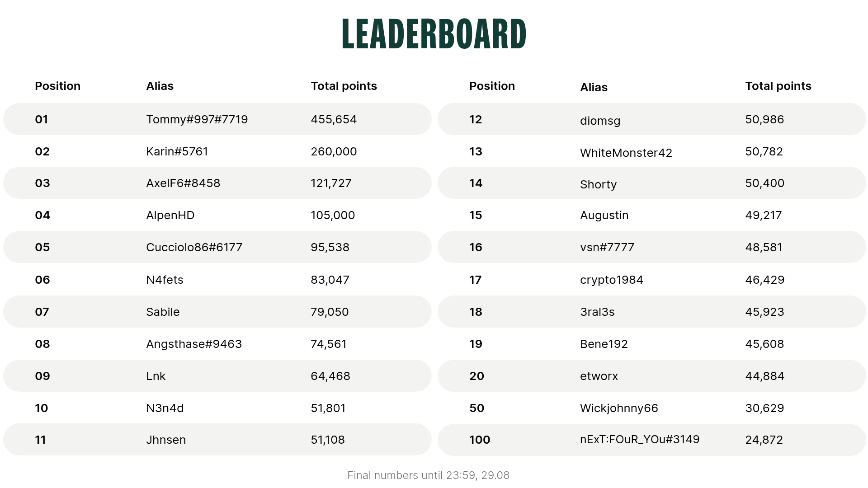Click the Angsthase#9463 alias

194,344
